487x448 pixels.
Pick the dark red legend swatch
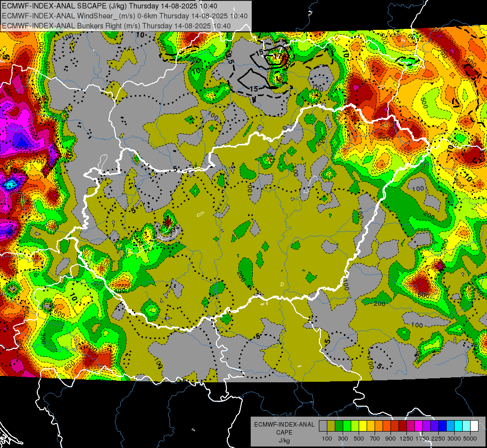tap(403, 426)
